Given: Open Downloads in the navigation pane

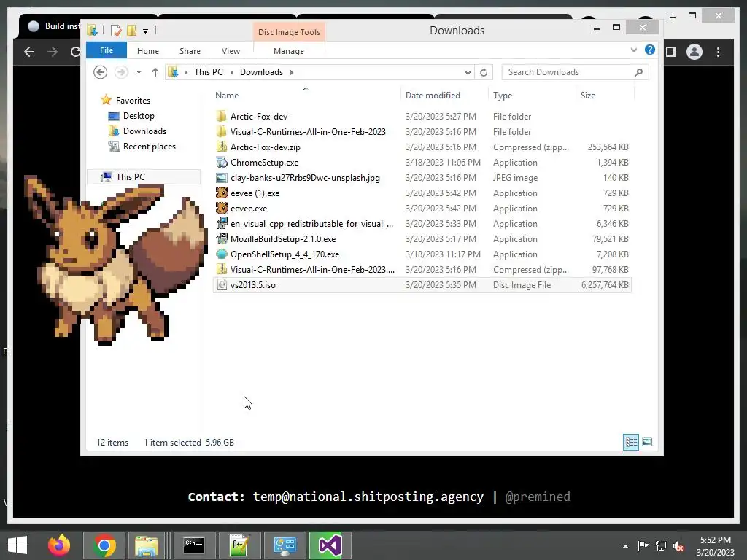Looking at the screenshot, I should pos(144,131).
